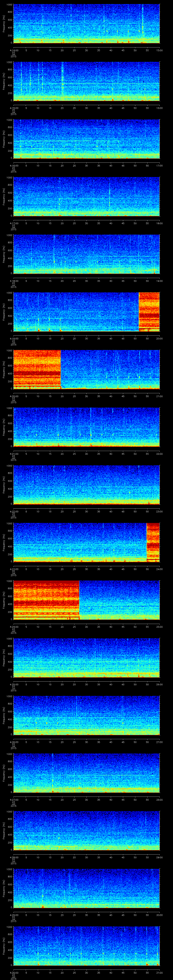Select the spectrogram panel starting at 4:27:00
The height and width of the screenshot is (980, 173).
click(x=86, y=773)
